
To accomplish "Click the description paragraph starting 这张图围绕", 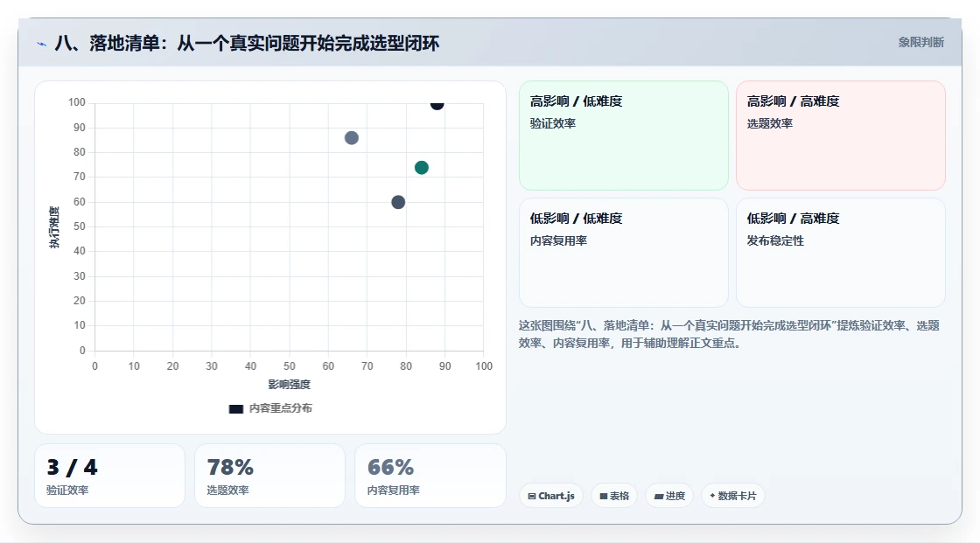I will tap(729, 334).
